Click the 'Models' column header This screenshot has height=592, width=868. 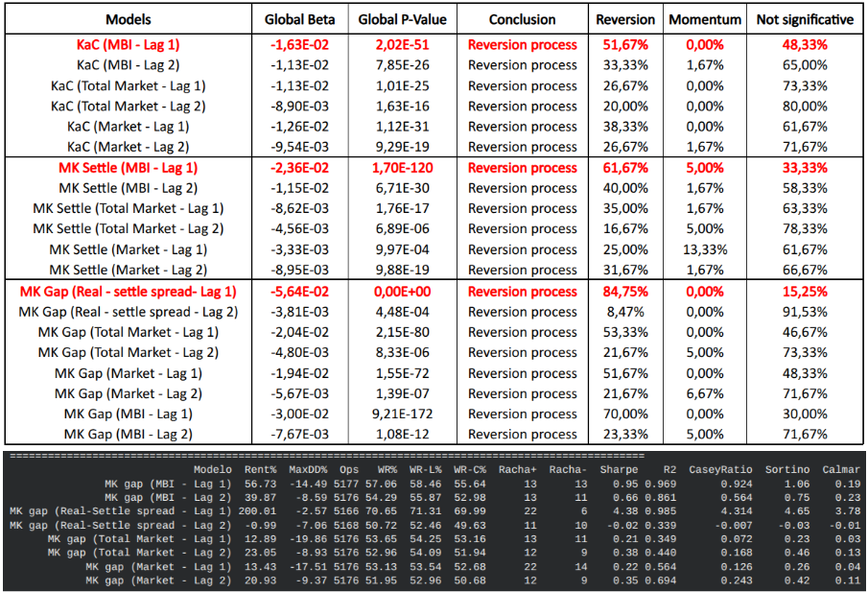(x=129, y=19)
